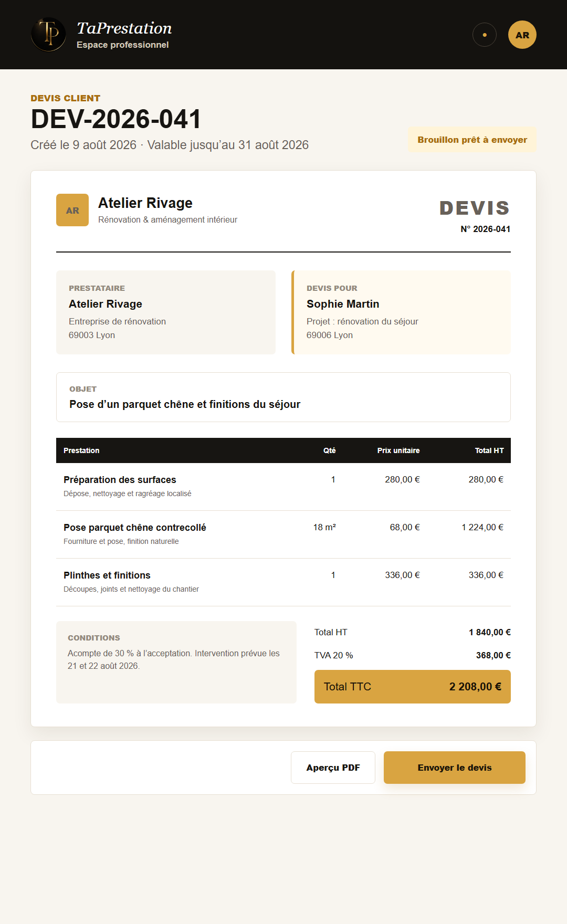Open the AR user avatar menu

522,35
